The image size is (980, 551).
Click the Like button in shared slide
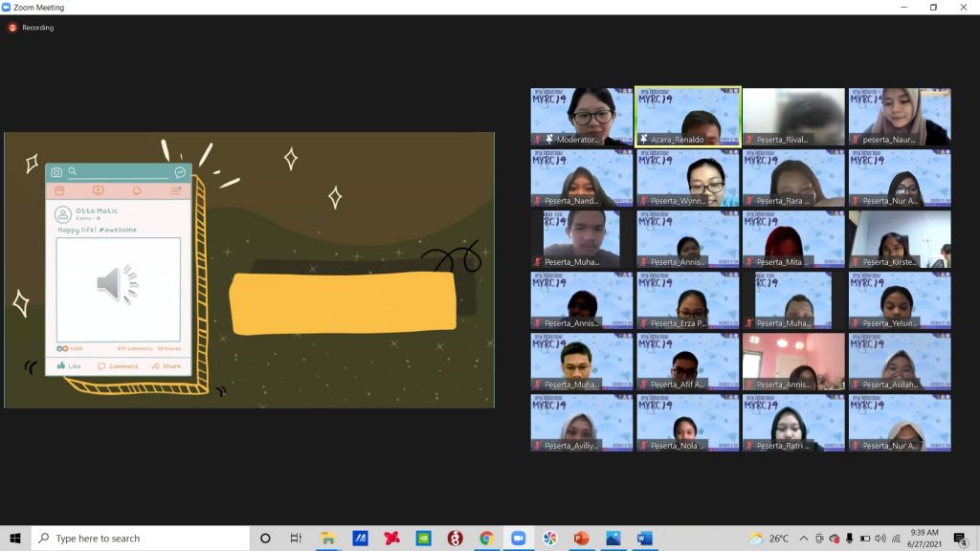click(x=69, y=366)
